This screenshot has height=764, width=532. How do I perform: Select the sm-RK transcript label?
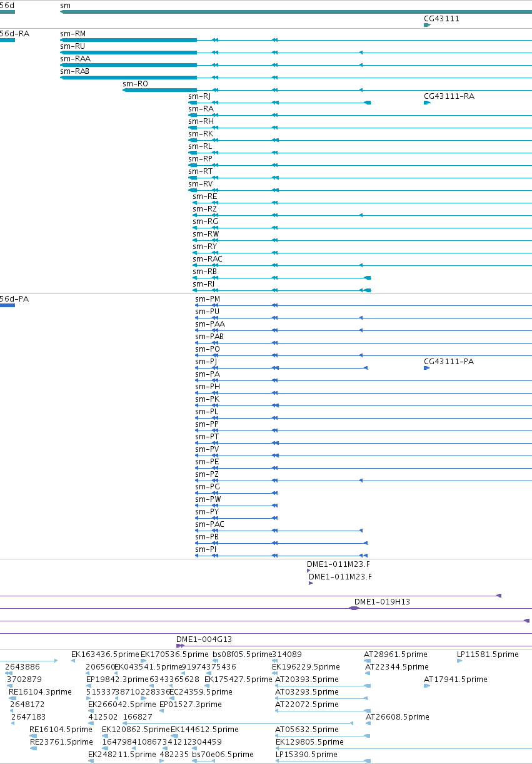(x=201, y=134)
